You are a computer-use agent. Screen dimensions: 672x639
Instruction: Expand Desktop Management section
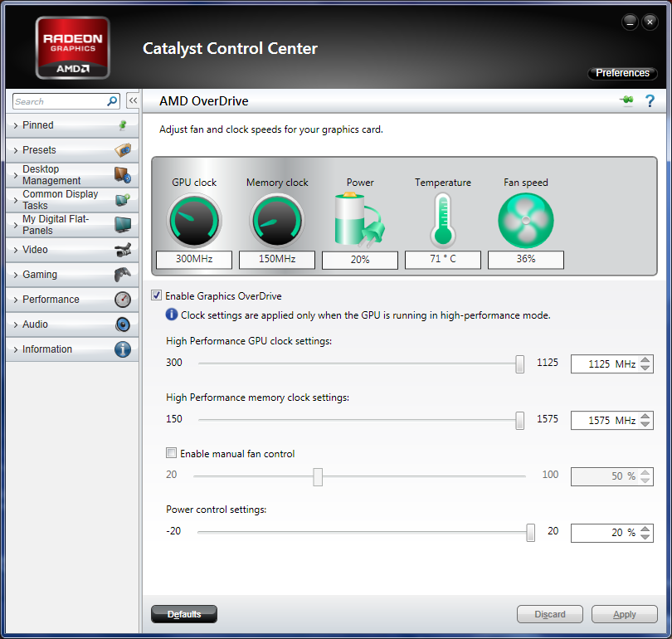click(x=16, y=175)
